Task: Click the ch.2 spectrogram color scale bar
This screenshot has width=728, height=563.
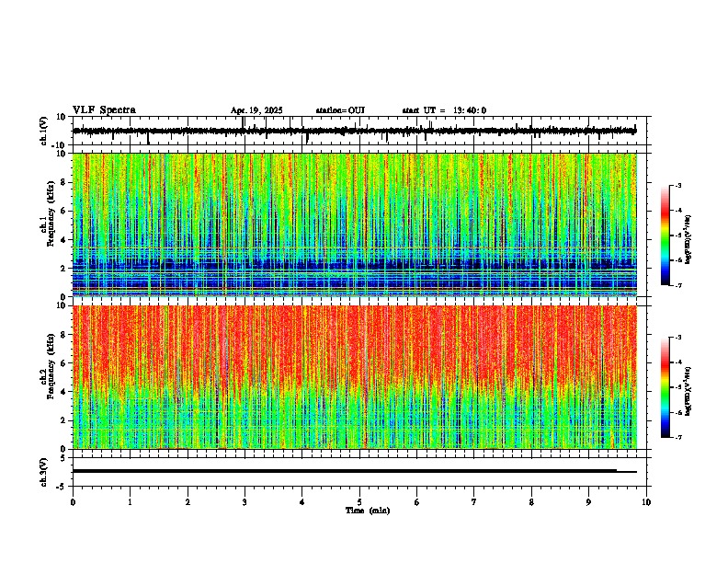Action: (665, 387)
